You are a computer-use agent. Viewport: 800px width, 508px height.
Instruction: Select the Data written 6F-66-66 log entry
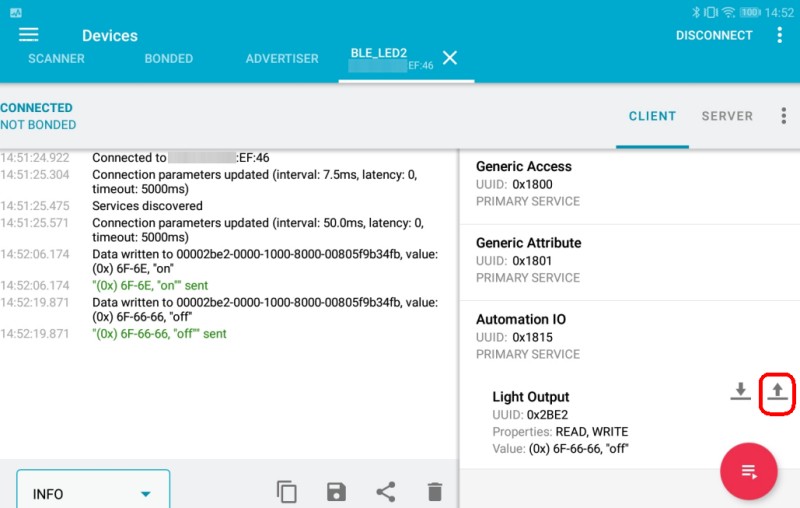(x=265, y=310)
